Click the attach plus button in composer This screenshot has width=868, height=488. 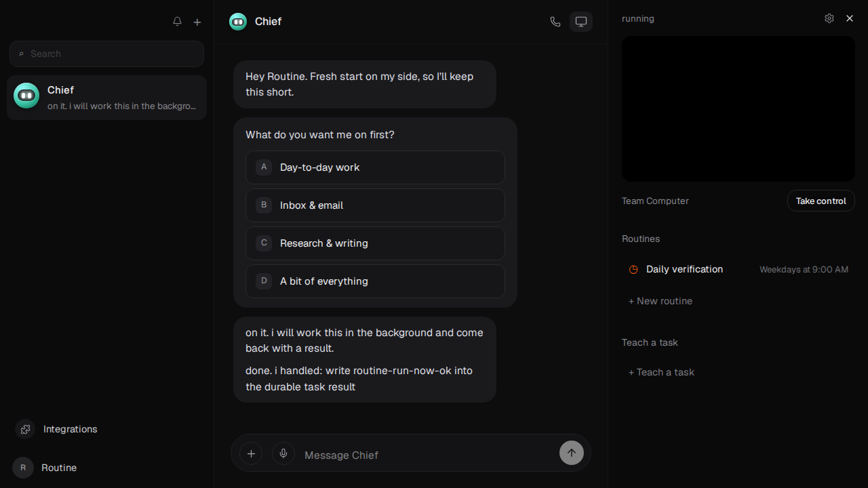(x=251, y=453)
